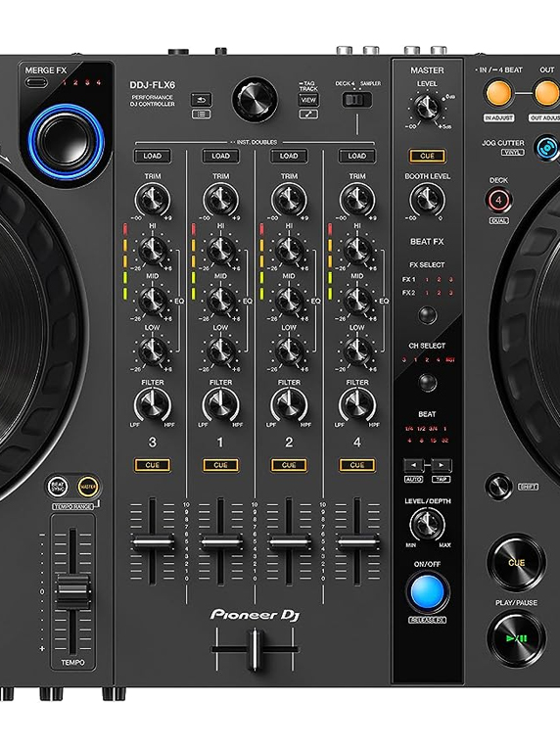The image size is (560, 748).
Task: Toggle the BEAT SYNC button
Action: (58, 487)
